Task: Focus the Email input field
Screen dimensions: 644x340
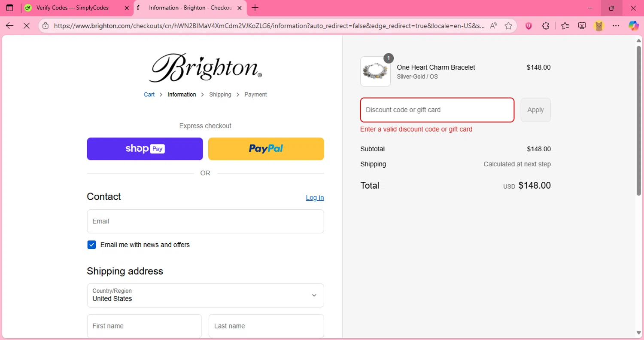Action: click(205, 221)
